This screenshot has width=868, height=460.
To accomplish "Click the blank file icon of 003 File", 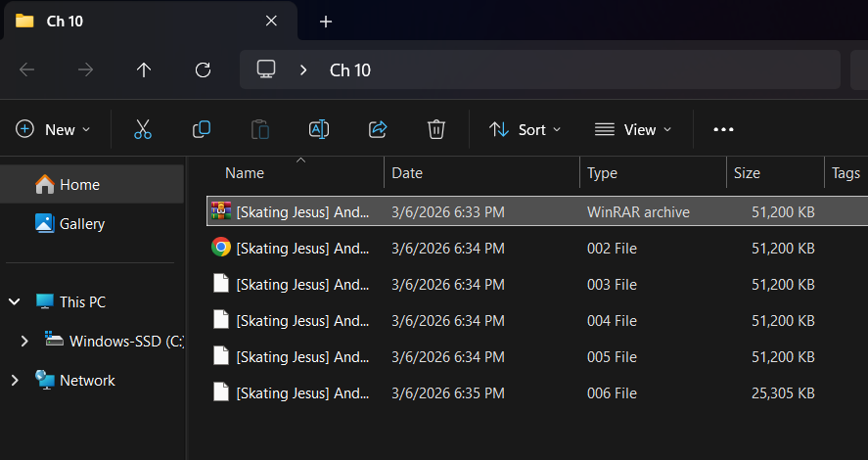I will click(221, 284).
